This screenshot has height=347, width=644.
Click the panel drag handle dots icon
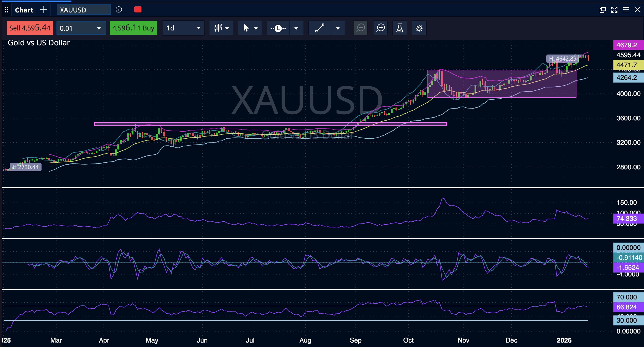[x=7, y=10]
